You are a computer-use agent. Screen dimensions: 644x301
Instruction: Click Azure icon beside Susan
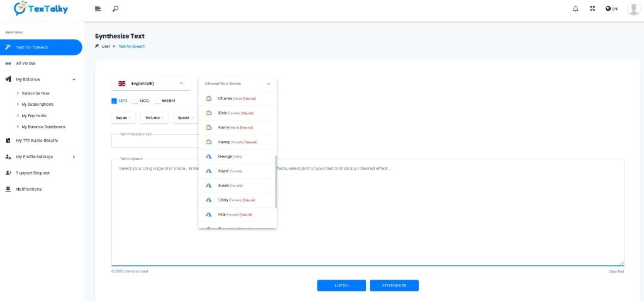209,186
